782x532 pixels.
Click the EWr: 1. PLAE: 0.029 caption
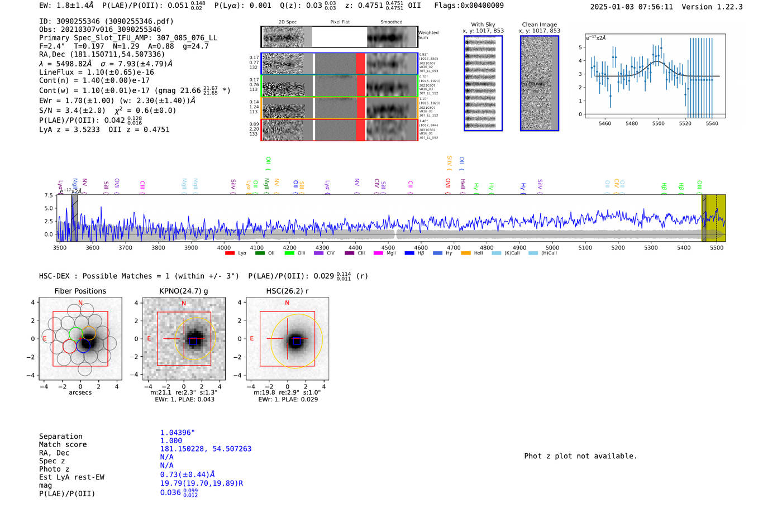288,400
